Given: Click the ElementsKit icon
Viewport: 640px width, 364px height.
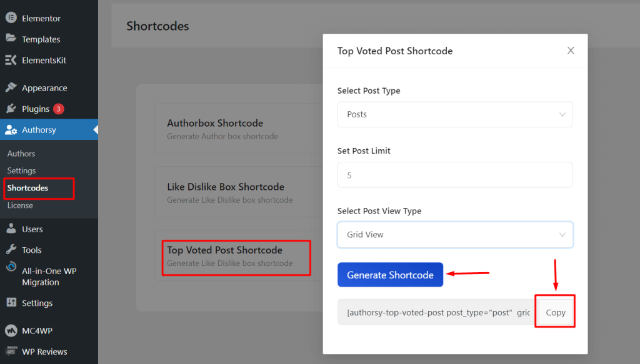Looking at the screenshot, I should pos(11,60).
